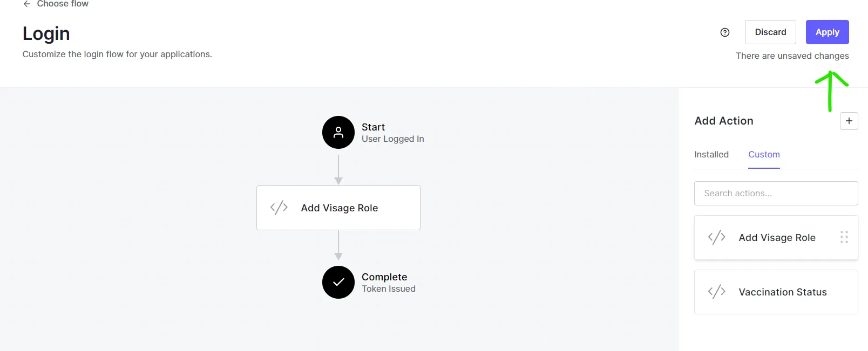Click the Vaccination Status code icon
Screen dimensions: 868x351
tap(717, 292)
